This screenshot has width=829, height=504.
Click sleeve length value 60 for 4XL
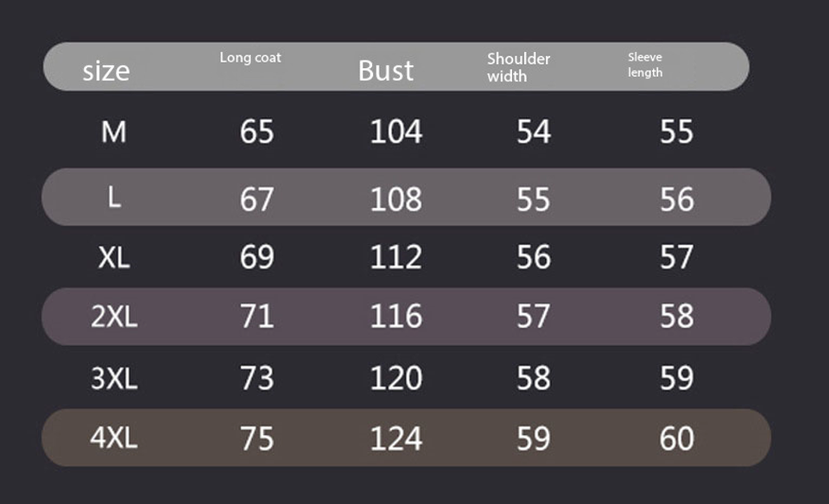(676, 438)
